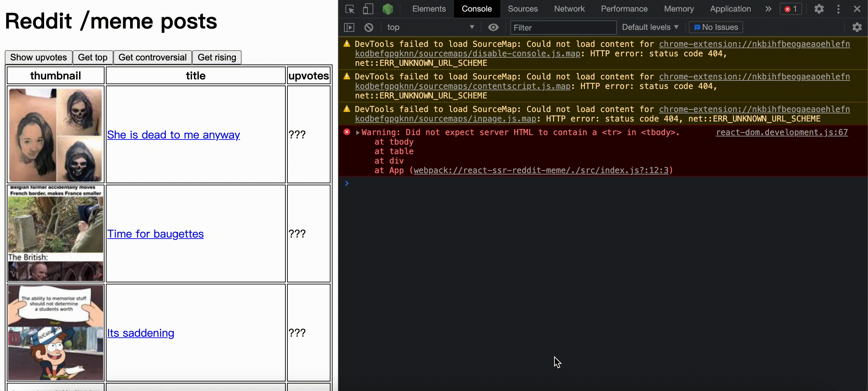This screenshot has height=391, width=868.
Task: Switch to the Memory tab
Action: point(679,9)
